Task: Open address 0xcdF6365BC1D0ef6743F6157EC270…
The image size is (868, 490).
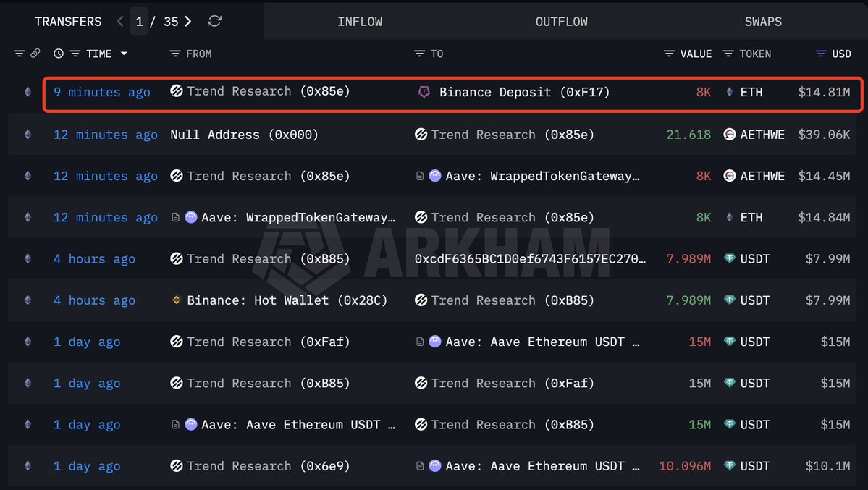Action: tap(530, 258)
